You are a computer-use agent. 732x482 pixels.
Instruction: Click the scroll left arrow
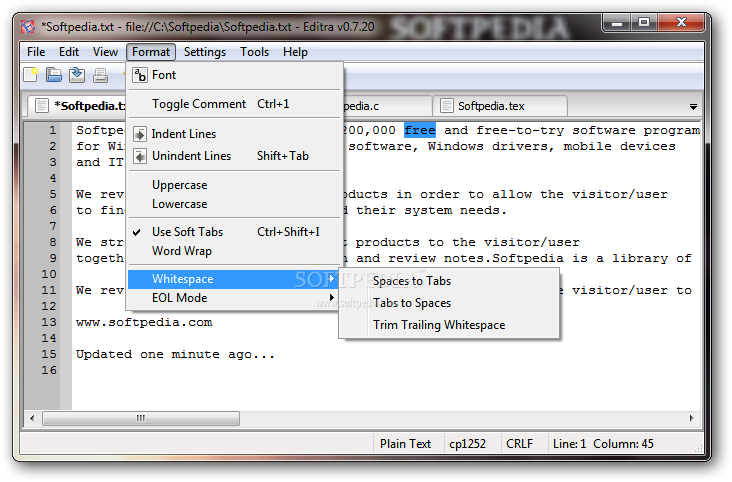pyautogui.click(x=32, y=418)
